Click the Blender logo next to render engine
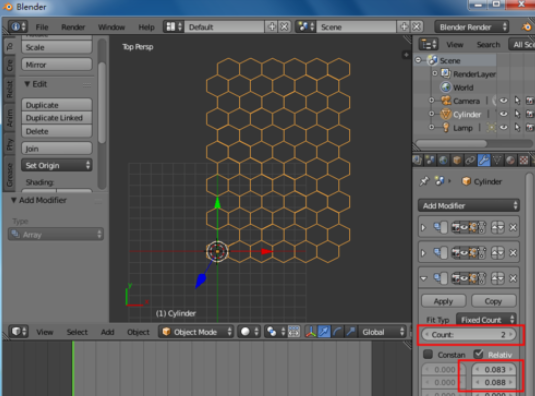 click(527, 27)
